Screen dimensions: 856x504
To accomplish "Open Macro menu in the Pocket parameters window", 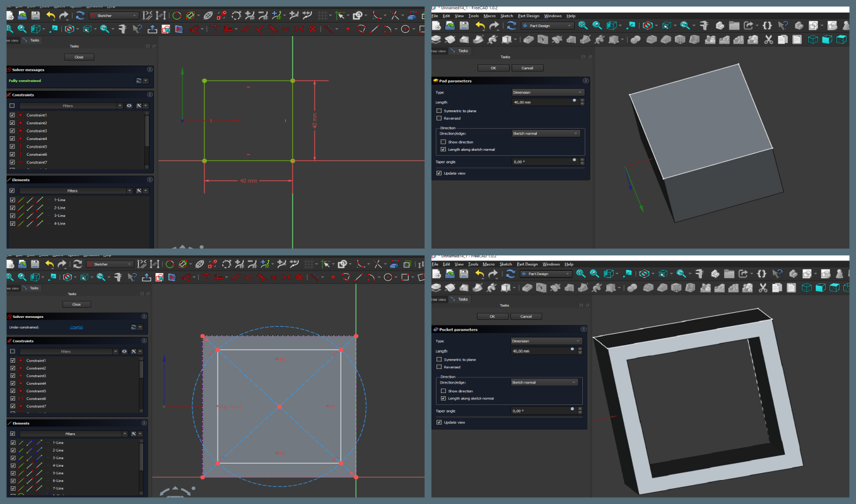I will tap(488, 264).
